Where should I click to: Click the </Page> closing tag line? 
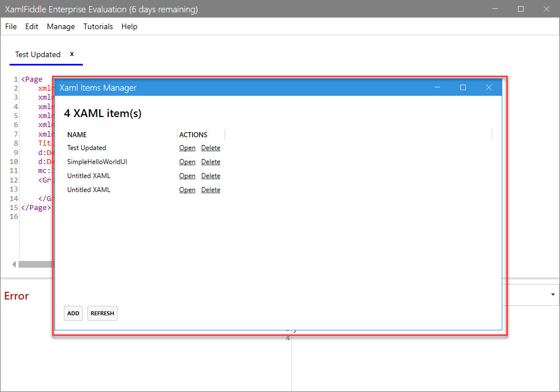(36, 207)
